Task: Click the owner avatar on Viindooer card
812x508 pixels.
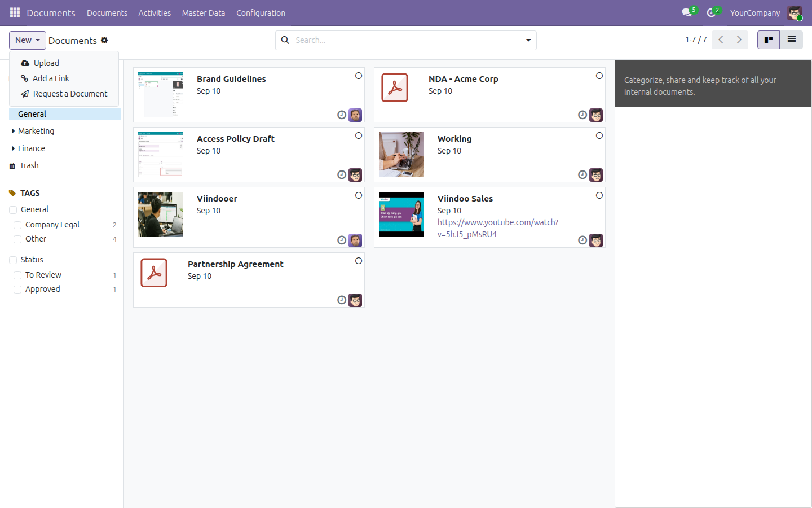Action: click(355, 240)
